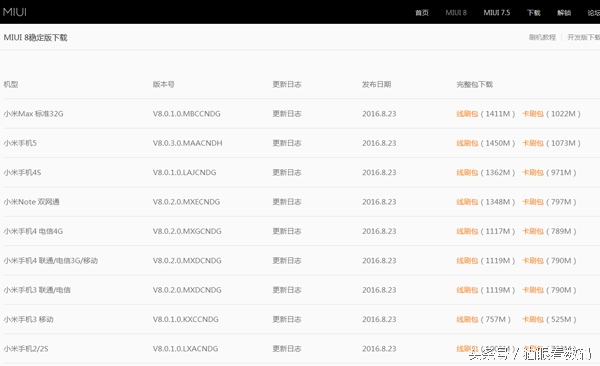Viewport: 600px width, 366px height.
Task: Select the 小米Note 双网通 model name
Action: (x=31, y=202)
